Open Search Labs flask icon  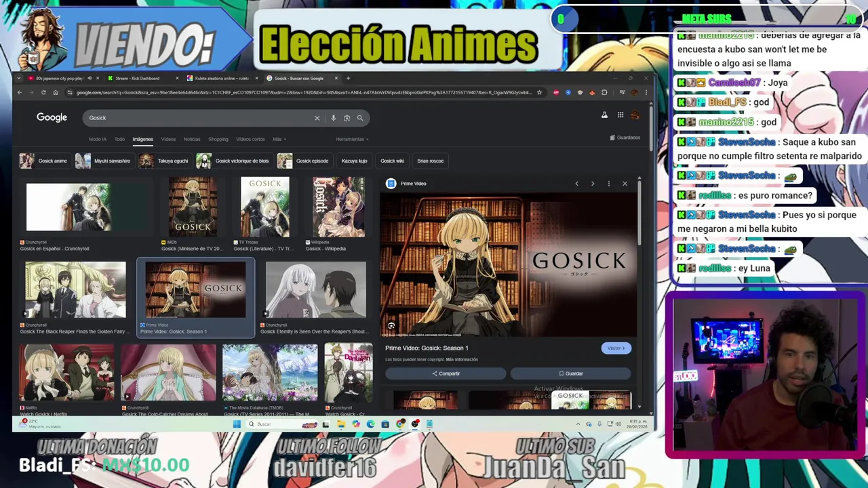[604, 115]
